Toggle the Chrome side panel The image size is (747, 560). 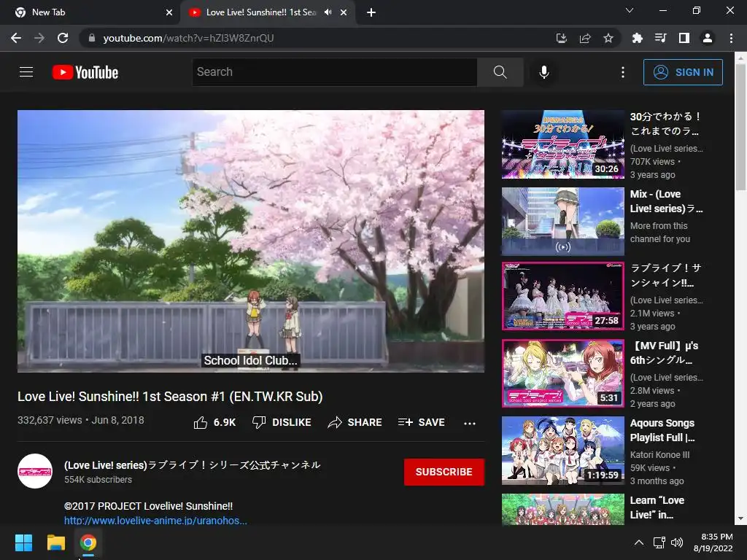coord(684,38)
